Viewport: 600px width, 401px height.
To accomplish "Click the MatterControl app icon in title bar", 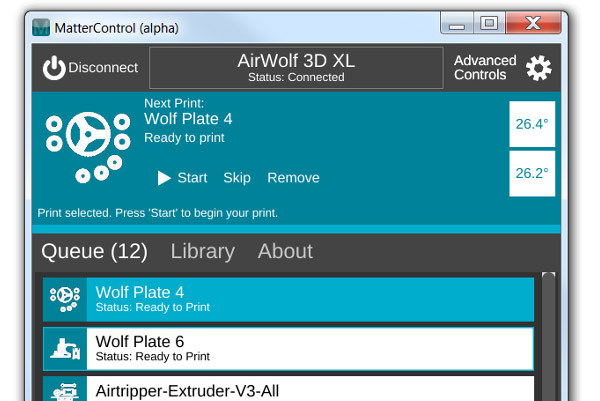I will [x=41, y=28].
